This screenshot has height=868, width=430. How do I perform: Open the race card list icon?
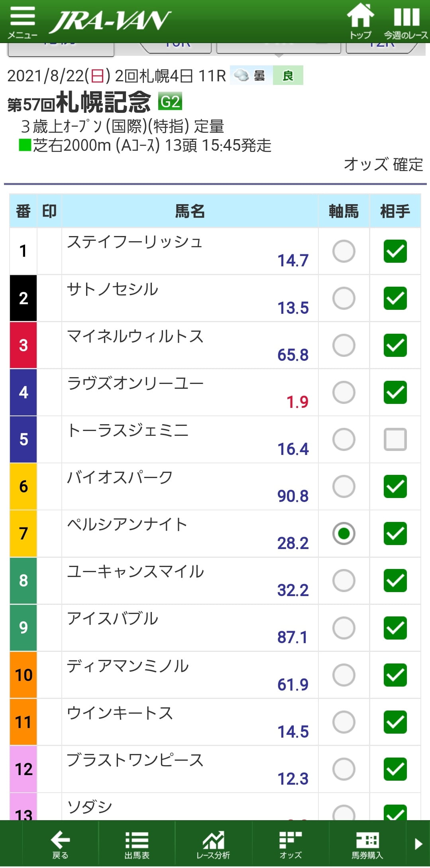coord(137,844)
